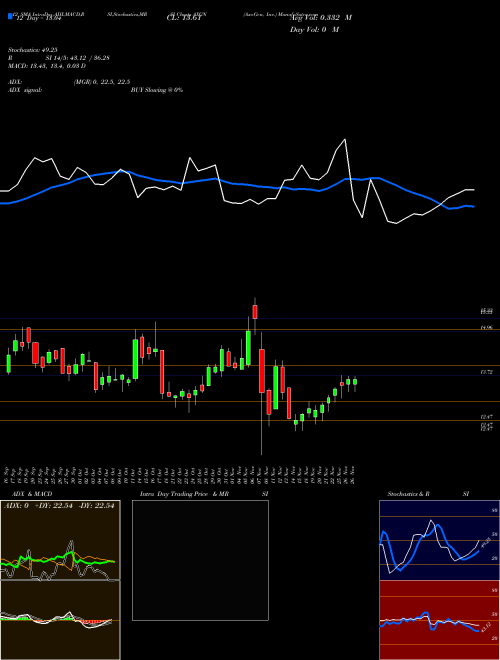Open the blue Stochastics chart panel
Viewport: 500px width, 660px height.
[439, 540]
